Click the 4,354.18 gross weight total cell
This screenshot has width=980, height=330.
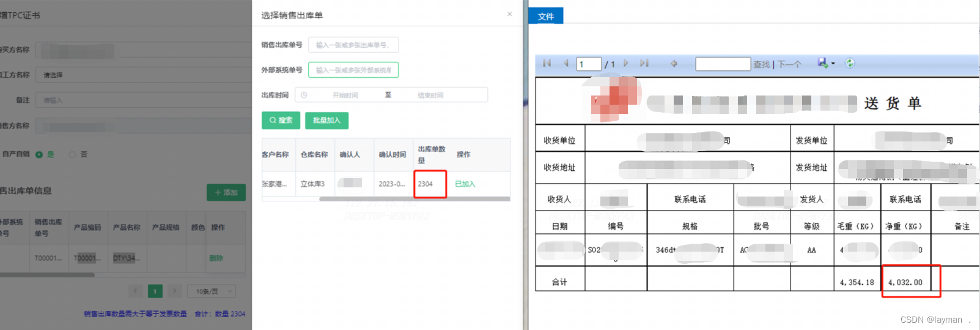pos(857,282)
